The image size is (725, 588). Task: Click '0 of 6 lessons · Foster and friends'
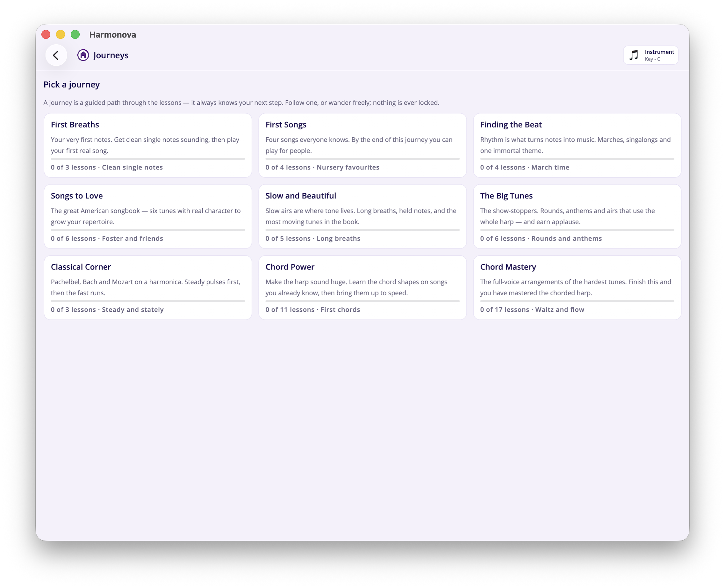[x=107, y=239]
